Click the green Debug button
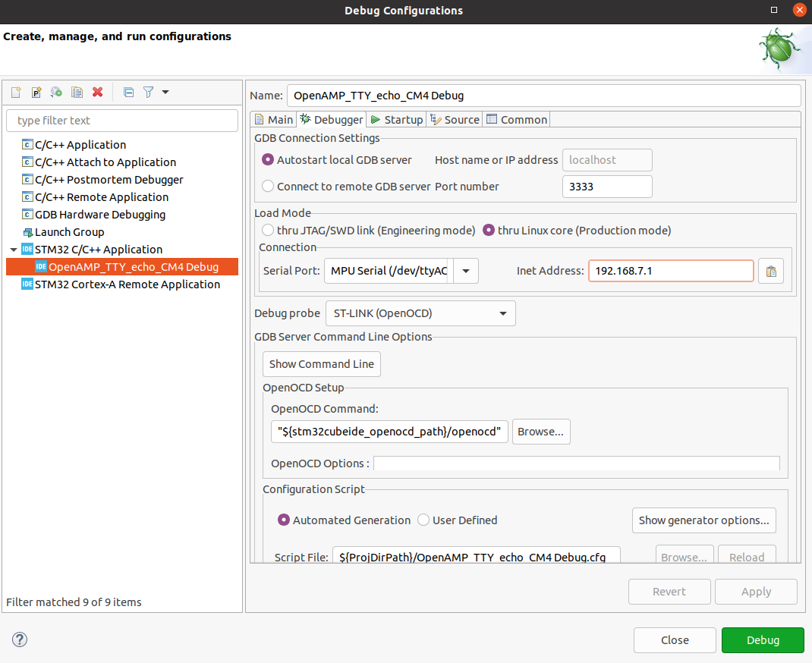 [763, 640]
